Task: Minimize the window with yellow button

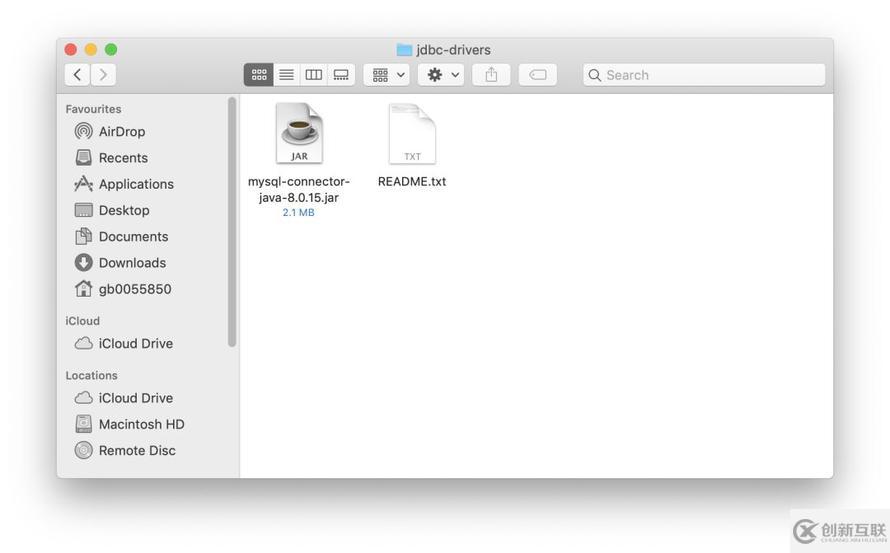Action: point(91,49)
